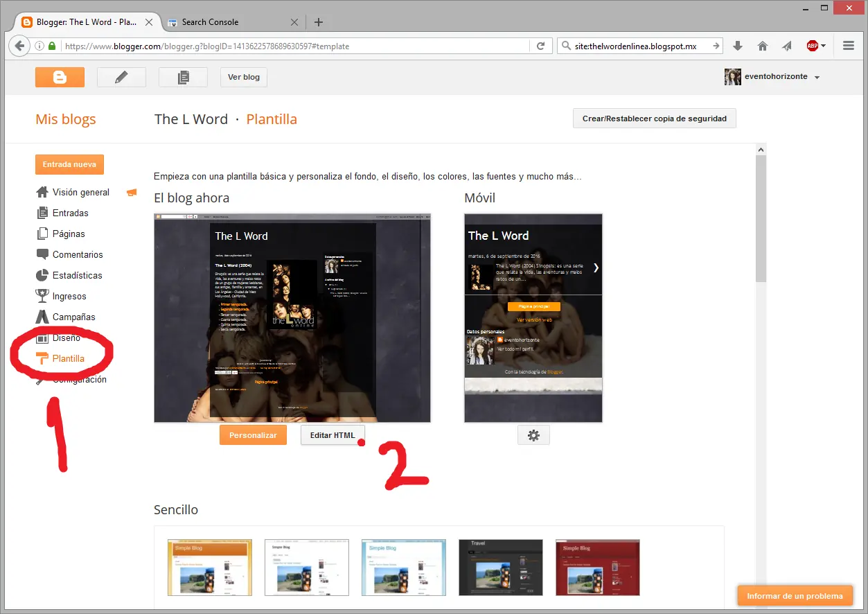Open Diseño in sidebar

point(67,337)
